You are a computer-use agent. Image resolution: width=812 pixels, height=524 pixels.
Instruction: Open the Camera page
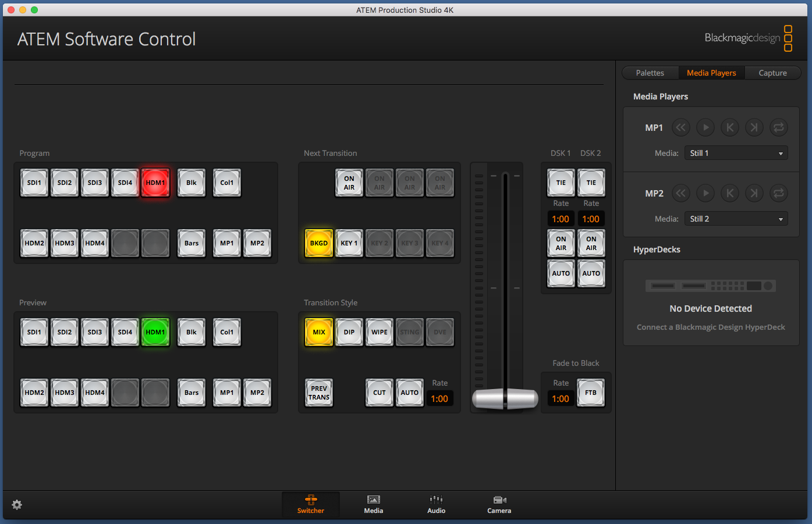click(499, 504)
